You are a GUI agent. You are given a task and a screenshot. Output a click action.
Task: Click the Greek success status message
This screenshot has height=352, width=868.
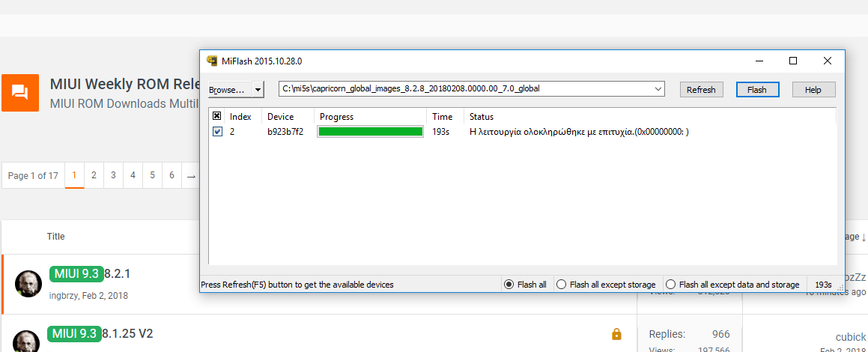[579, 131]
